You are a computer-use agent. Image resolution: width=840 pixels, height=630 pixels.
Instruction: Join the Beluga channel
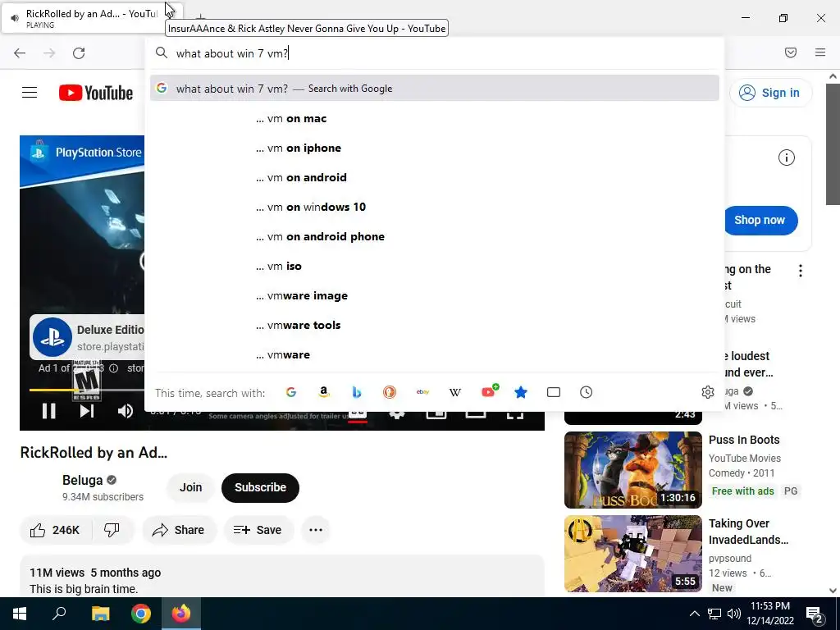190,487
